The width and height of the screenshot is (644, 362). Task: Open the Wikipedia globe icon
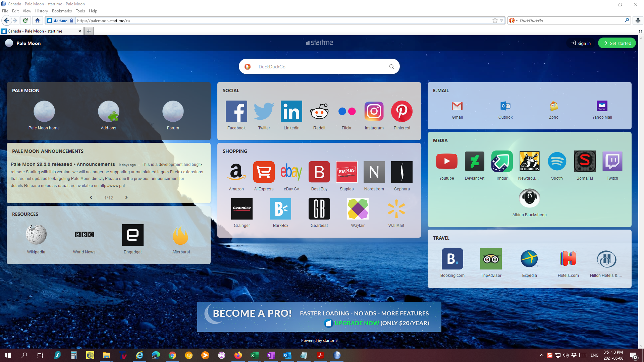click(x=36, y=235)
